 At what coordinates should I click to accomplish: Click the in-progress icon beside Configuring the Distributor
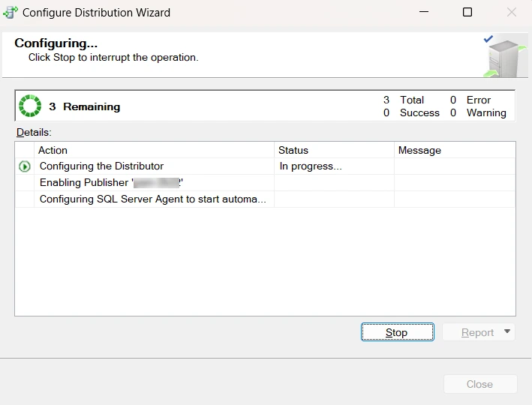click(25, 166)
